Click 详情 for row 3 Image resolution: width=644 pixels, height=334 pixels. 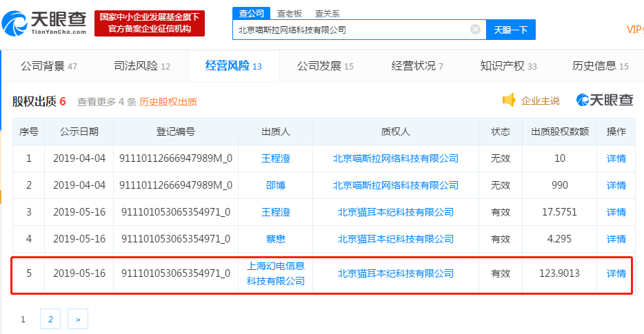616,212
